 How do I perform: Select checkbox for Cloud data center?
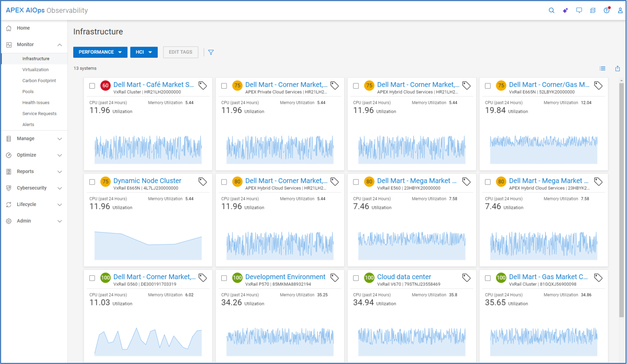[356, 278]
